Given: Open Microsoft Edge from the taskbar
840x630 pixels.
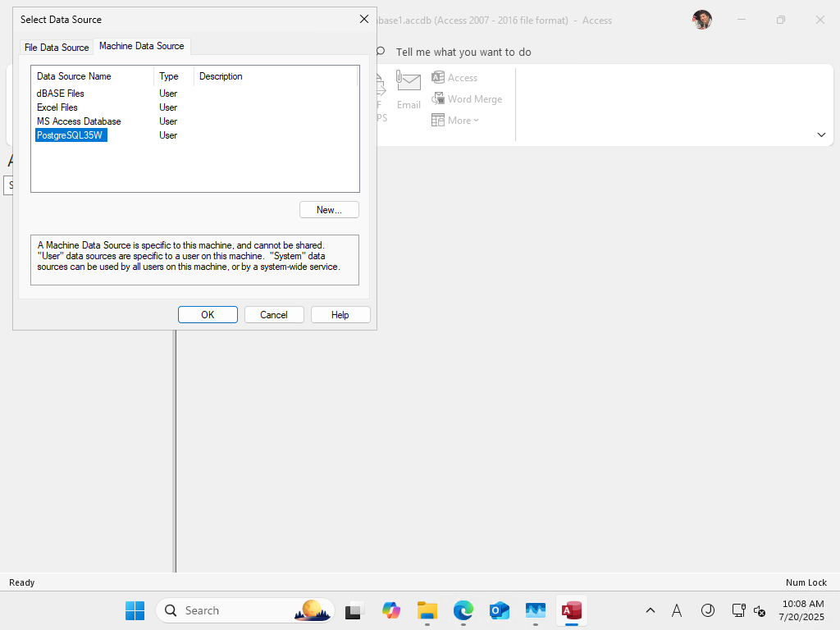Looking at the screenshot, I should click(x=463, y=610).
